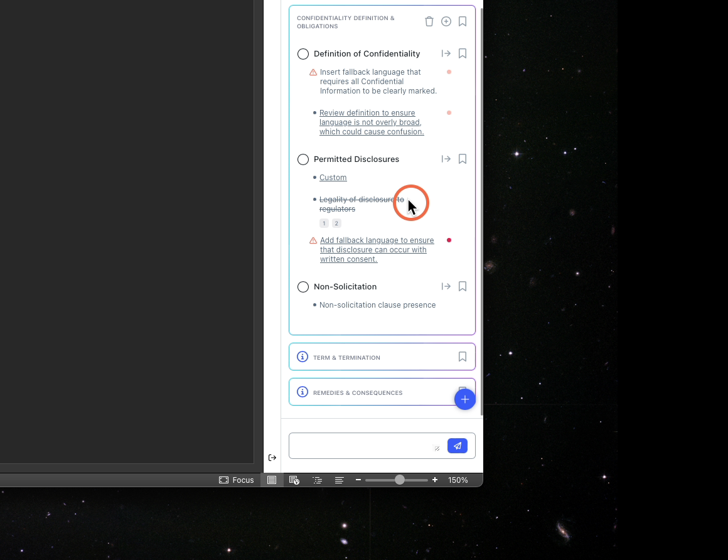
Task: Check Non-Solicitation circle
Action: [x=302, y=286]
